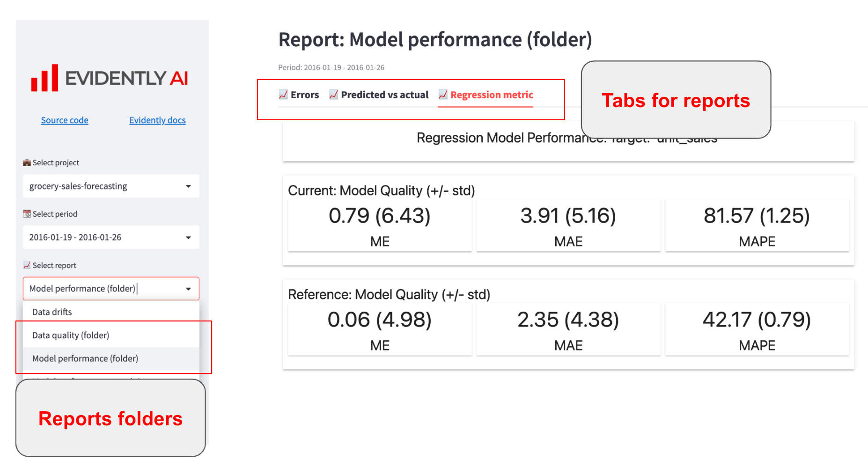Choose Data drifts from the report list

pos(52,312)
